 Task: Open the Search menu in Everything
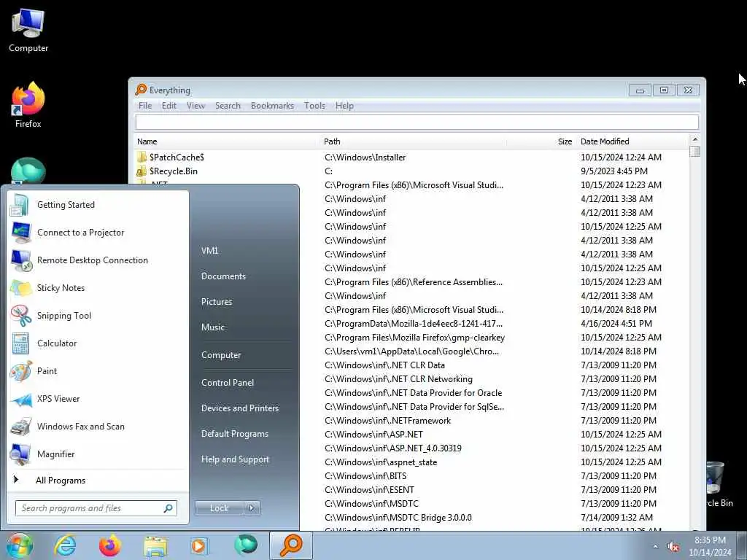228,106
